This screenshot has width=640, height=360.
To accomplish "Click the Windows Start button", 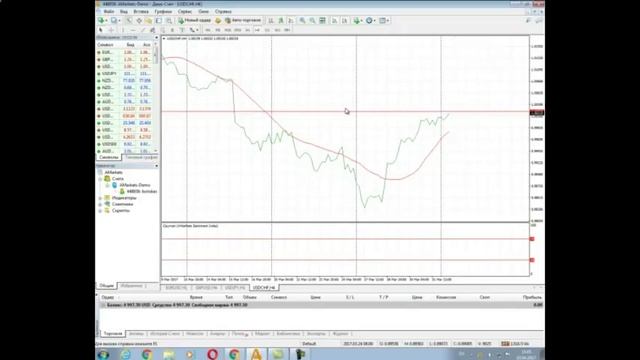I will [x=103, y=354].
